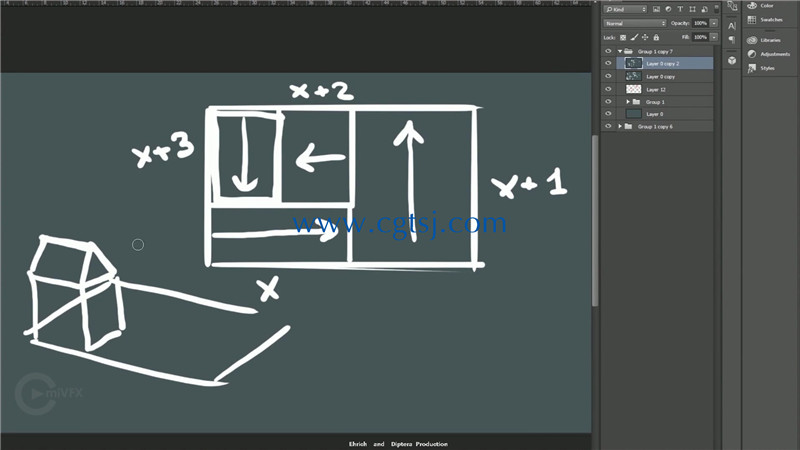
Task: Filter layers by adjustment layer icon
Action: 668,9
